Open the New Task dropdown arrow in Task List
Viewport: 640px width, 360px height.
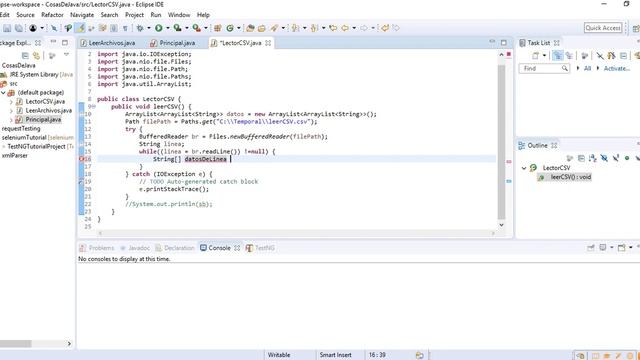pos(544,56)
